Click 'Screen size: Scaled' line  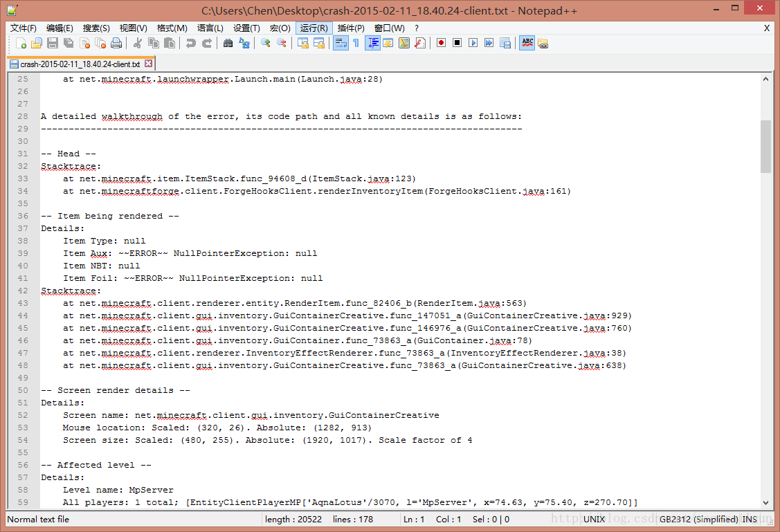[268, 440]
